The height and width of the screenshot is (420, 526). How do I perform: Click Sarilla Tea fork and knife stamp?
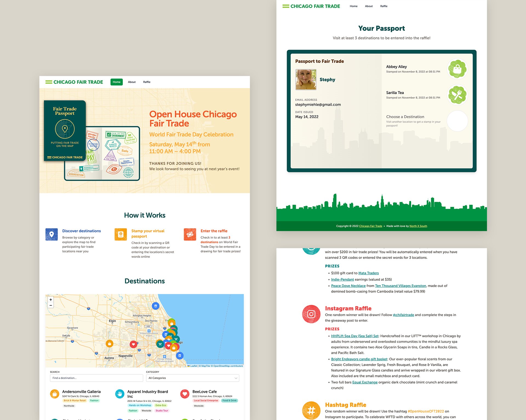click(x=457, y=95)
